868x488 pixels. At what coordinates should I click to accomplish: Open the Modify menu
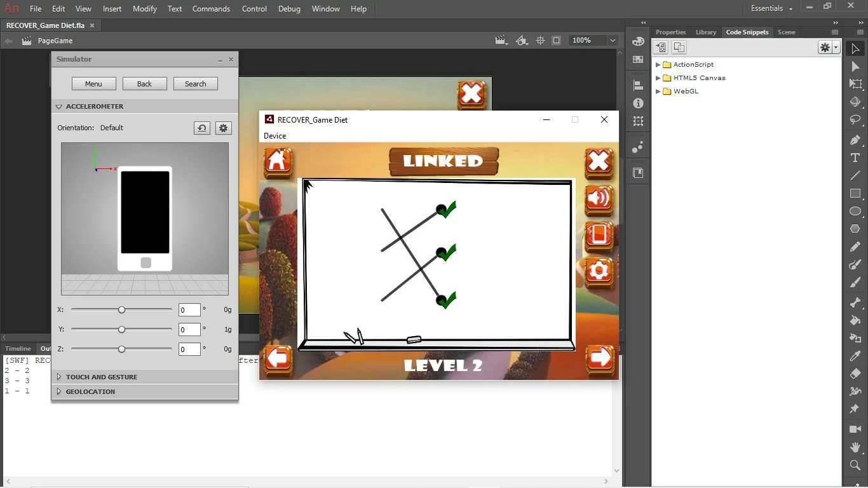point(145,9)
